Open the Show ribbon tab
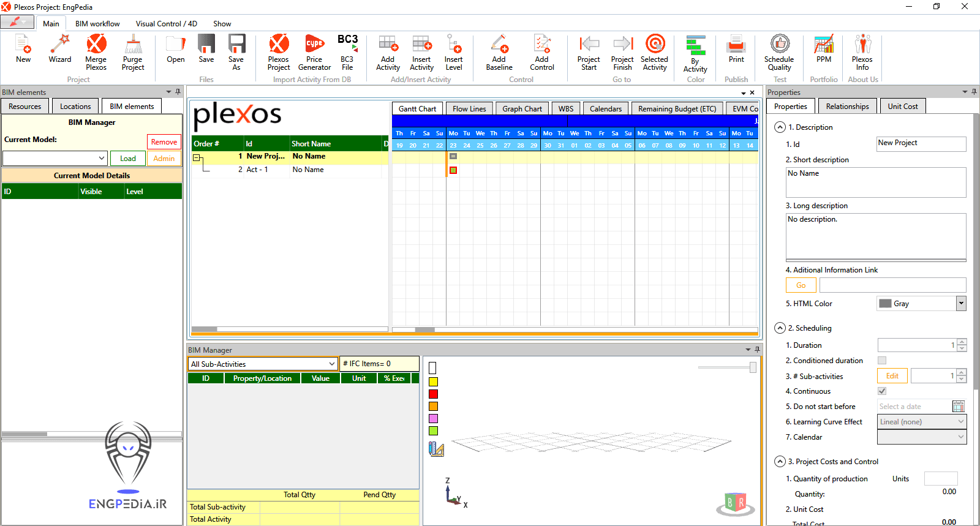 (222, 24)
